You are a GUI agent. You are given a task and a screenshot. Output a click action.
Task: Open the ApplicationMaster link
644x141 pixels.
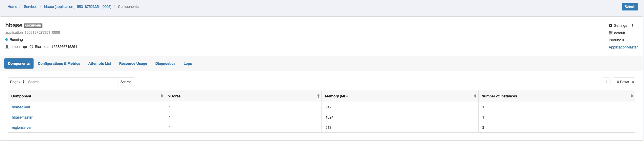623,47
